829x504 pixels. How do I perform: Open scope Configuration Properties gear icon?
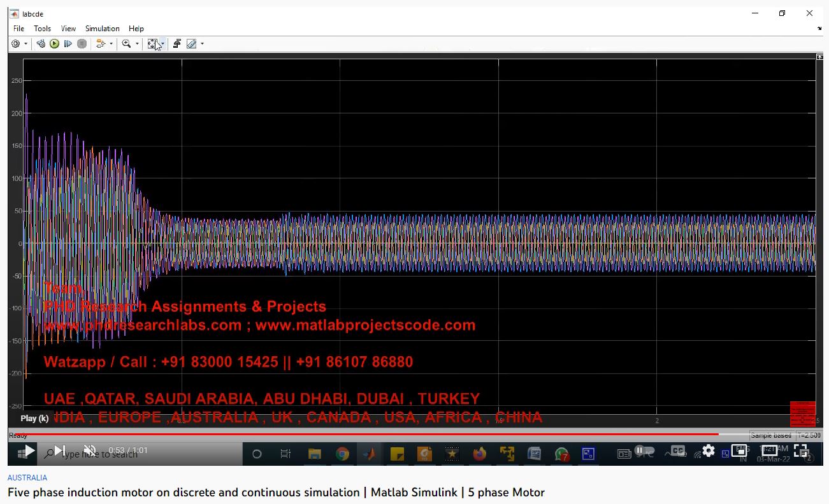point(16,44)
